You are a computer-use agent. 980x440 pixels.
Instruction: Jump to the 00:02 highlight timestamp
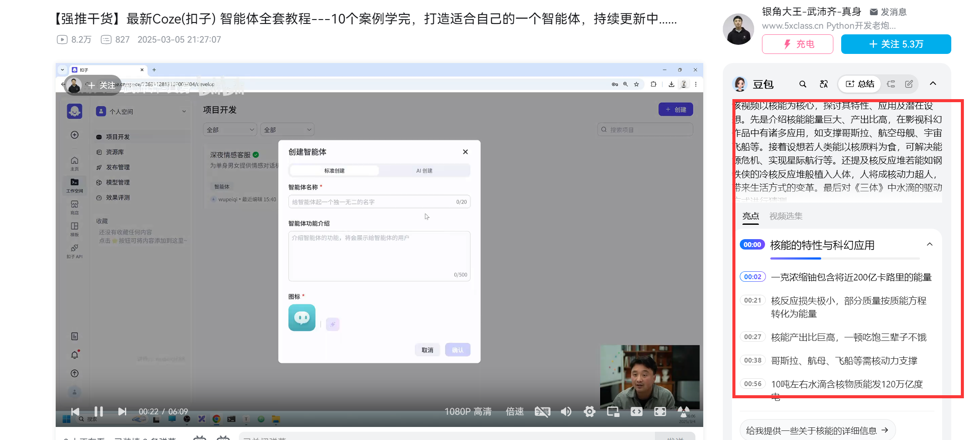[752, 277]
